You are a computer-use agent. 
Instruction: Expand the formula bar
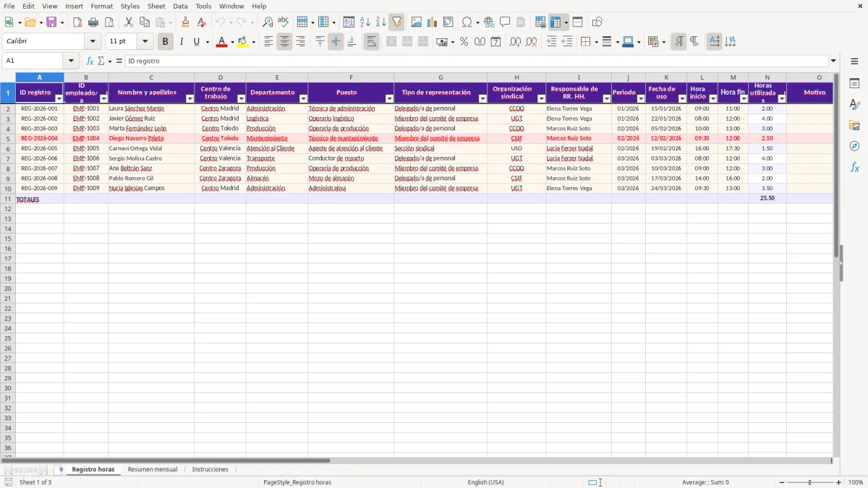(833, 61)
